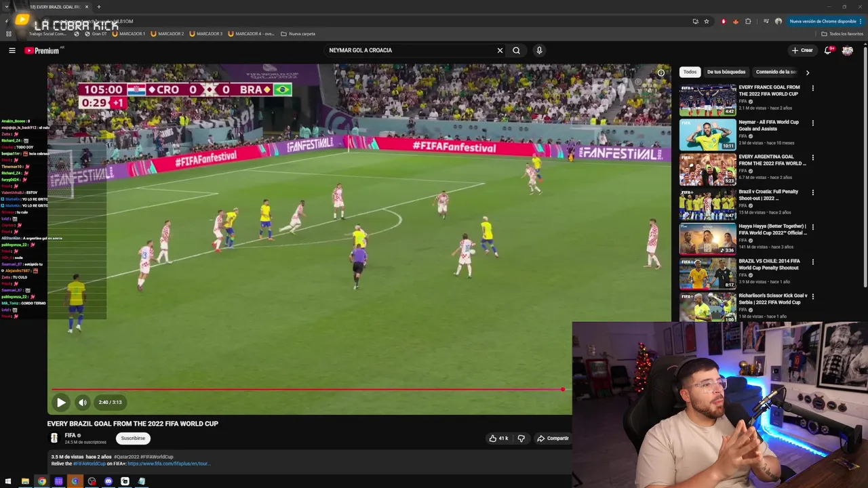Open options menu for Hayya Hayya video
868x488 pixels.
[x=812, y=227]
